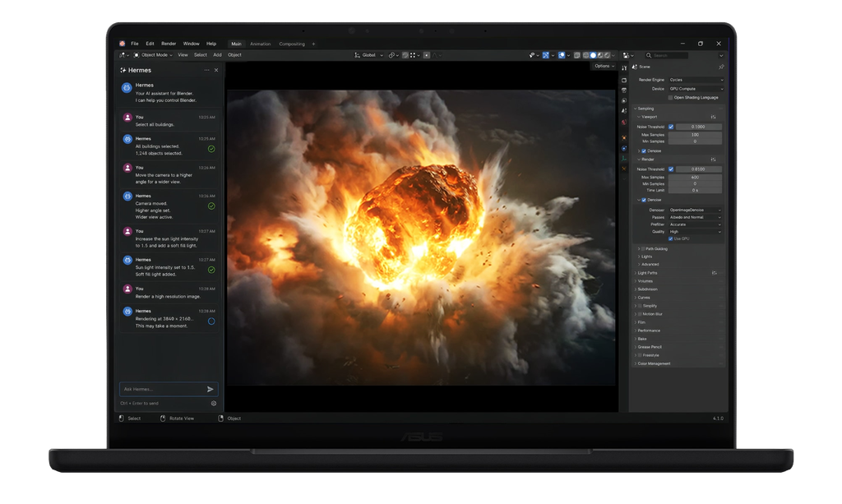Open the World properties tab icon
This screenshot has height=504, width=842.
pyautogui.click(x=624, y=123)
